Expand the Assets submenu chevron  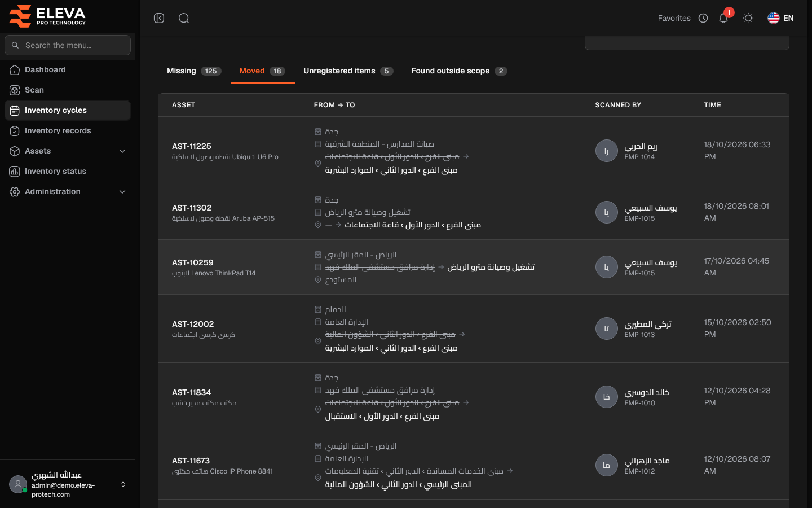point(122,151)
